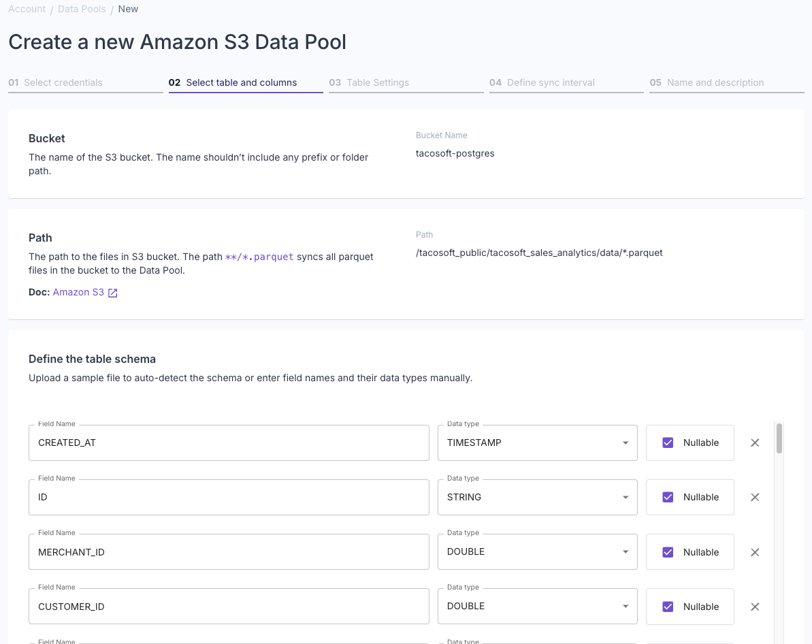Navigate to Data Pools via breadcrumb

pyautogui.click(x=81, y=9)
